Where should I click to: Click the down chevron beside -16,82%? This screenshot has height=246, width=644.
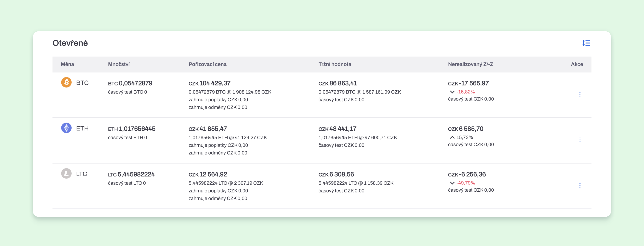click(x=452, y=92)
